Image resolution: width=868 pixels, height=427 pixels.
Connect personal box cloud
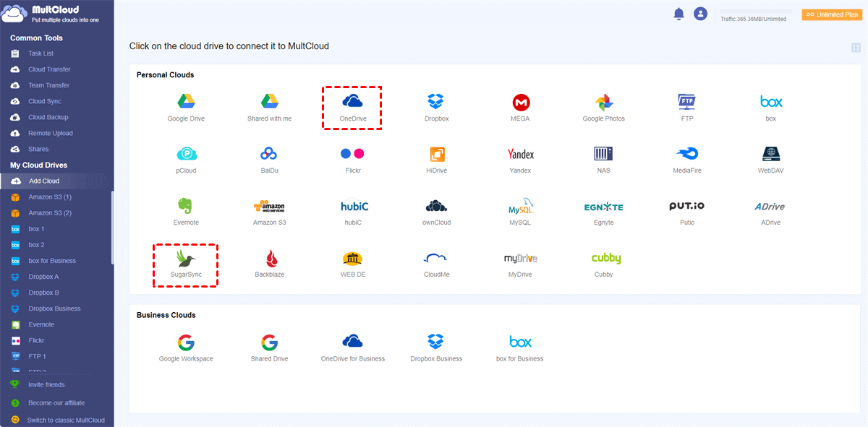771,107
